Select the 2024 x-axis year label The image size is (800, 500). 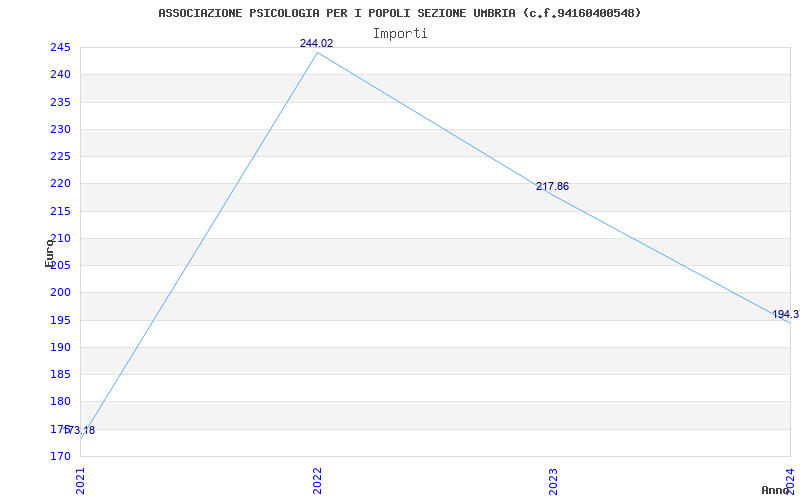pyautogui.click(x=790, y=480)
